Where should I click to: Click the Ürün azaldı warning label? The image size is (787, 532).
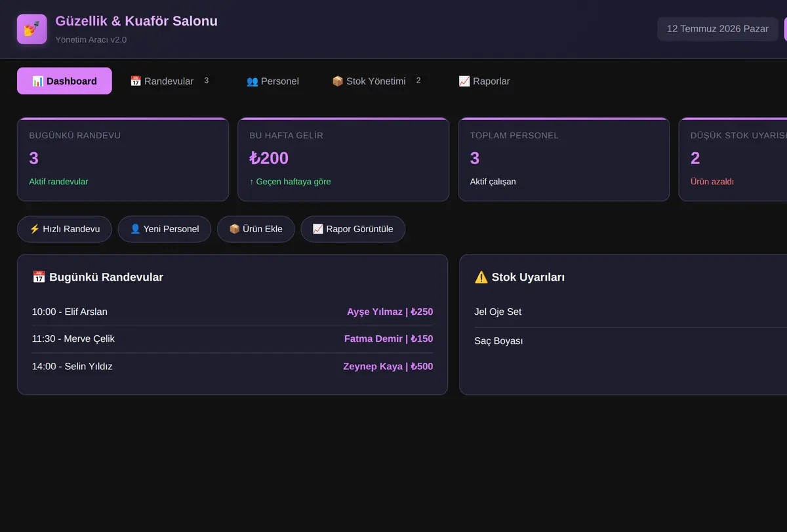tap(712, 181)
